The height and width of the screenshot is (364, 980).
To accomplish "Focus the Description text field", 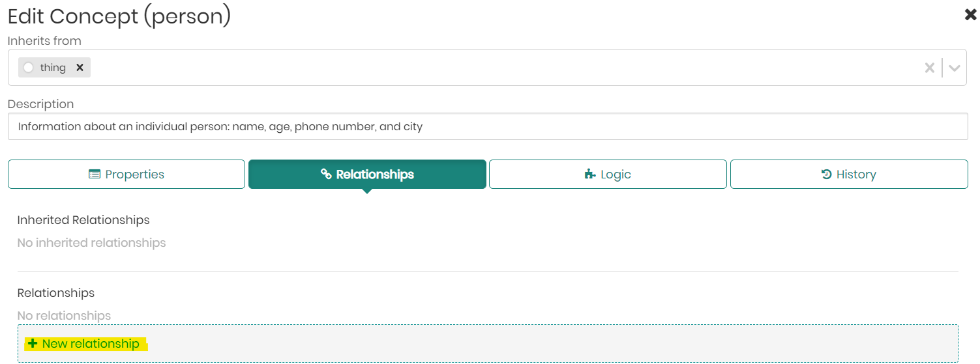I will [x=487, y=126].
